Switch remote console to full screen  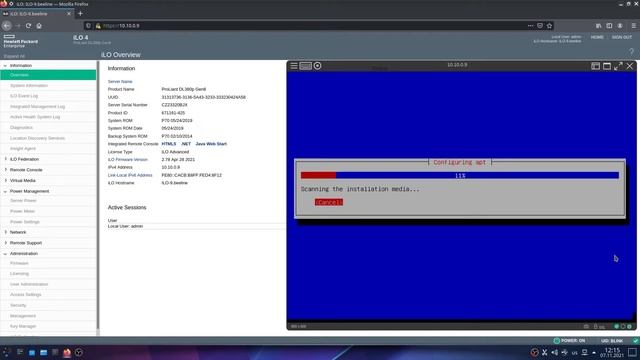[x=618, y=66]
